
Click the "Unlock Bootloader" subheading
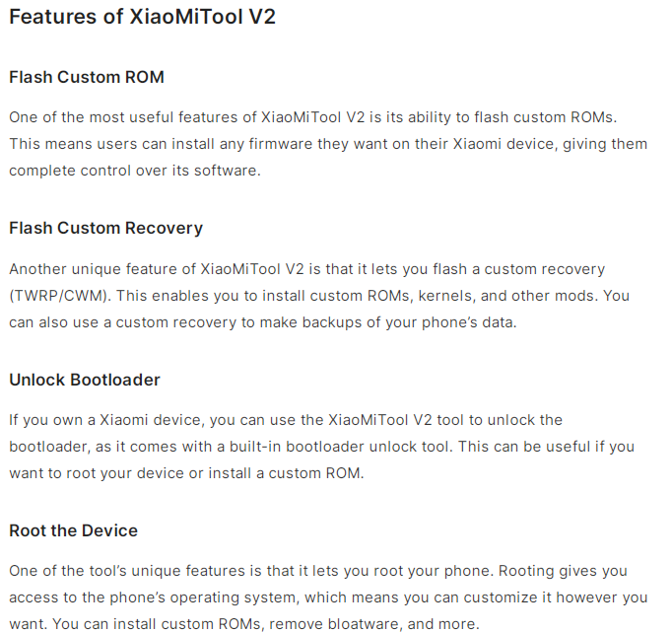pos(85,380)
